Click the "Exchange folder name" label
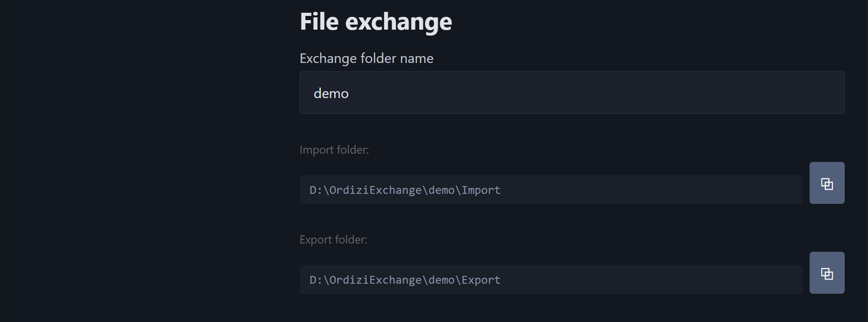868x322 pixels. pyautogui.click(x=366, y=58)
